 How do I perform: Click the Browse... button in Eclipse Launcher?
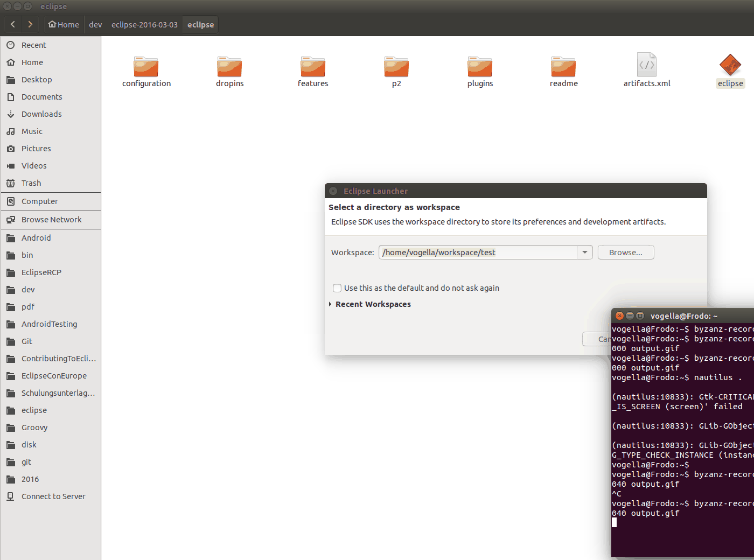(x=626, y=253)
